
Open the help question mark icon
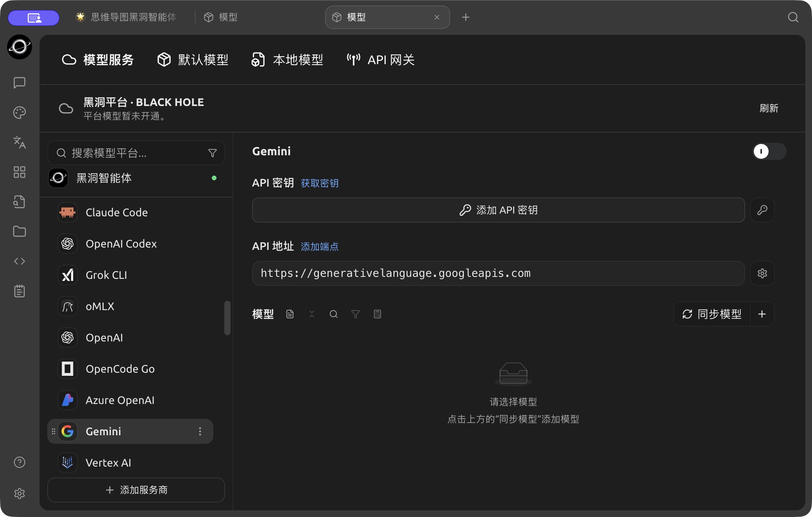tap(20, 462)
